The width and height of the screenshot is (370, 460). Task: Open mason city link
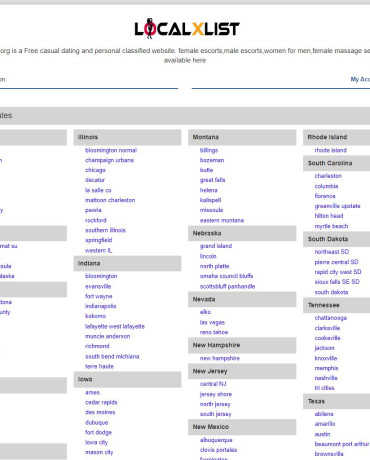pos(99,452)
